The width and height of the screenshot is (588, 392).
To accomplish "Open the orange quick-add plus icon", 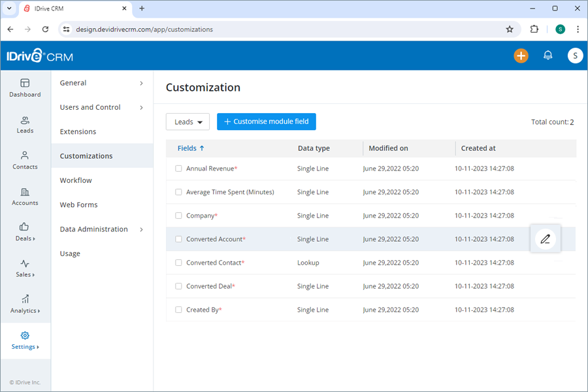I will pyautogui.click(x=521, y=56).
